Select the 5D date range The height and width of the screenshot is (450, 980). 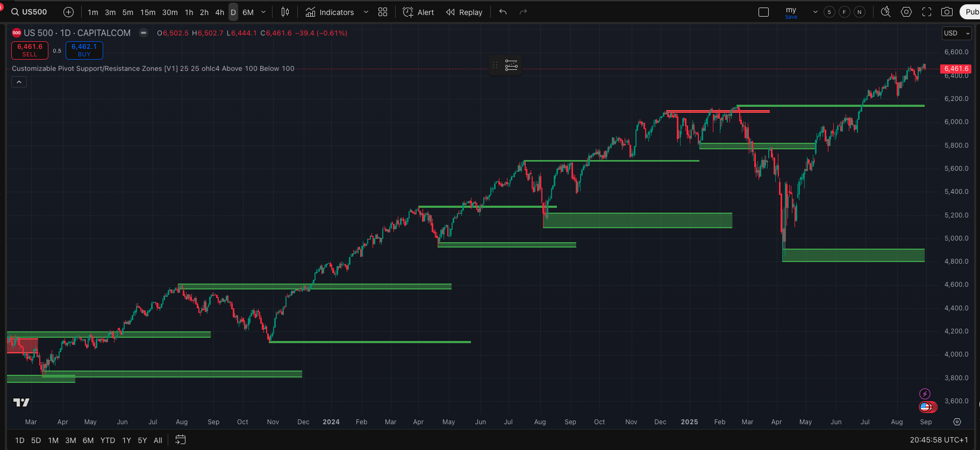point(36,440)
